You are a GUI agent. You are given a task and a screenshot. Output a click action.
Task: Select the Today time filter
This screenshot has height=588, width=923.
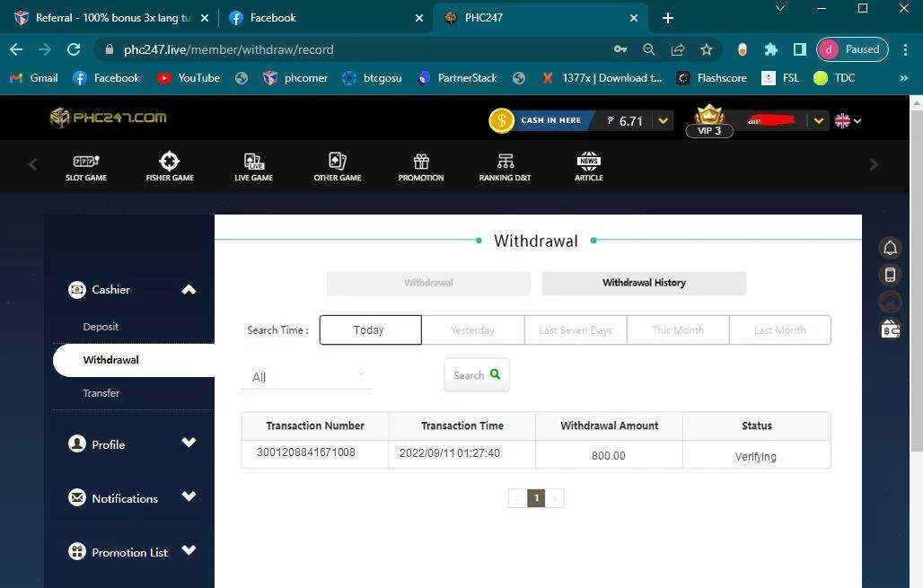click(x=370, y=330)
